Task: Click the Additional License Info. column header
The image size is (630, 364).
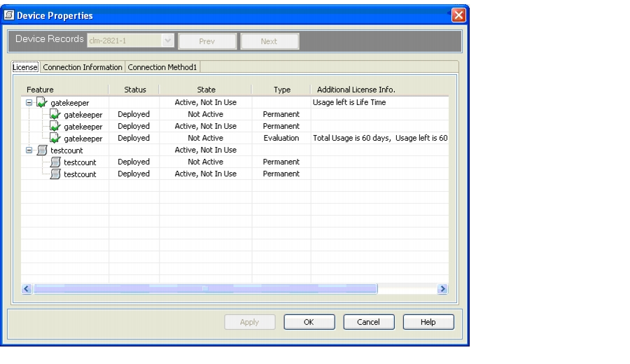Action: point(380,90)
